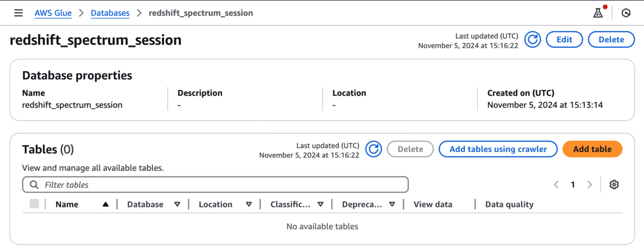Screen dimensions: 644x252
Task: Open table preferences gear icon
Action: (x=614, y=185)
